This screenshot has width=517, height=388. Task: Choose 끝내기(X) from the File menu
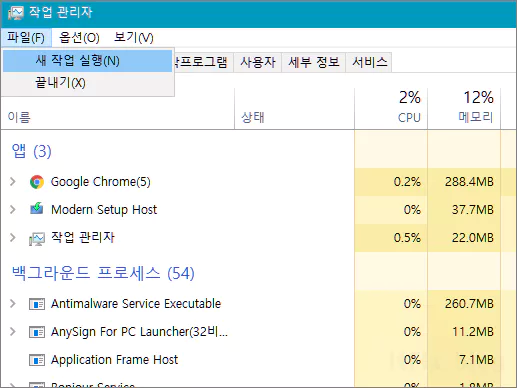click(x=88, y=83)
